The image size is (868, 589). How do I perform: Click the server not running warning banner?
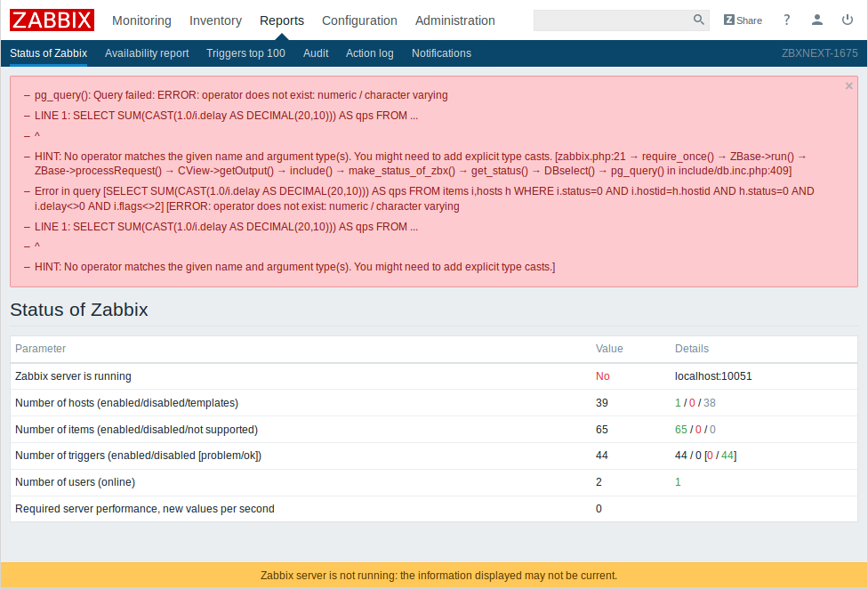pyautogui.click(x=434, y=576)
